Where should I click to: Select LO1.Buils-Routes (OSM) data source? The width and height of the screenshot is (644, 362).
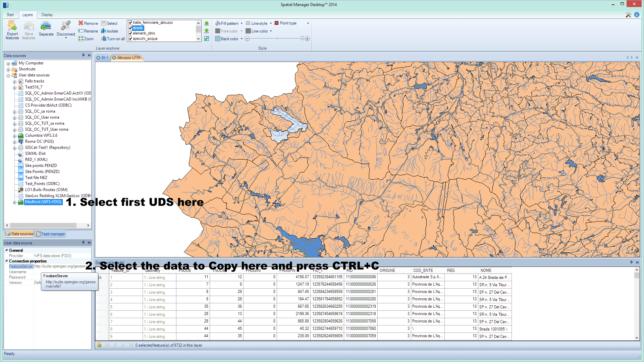(46, 190)
